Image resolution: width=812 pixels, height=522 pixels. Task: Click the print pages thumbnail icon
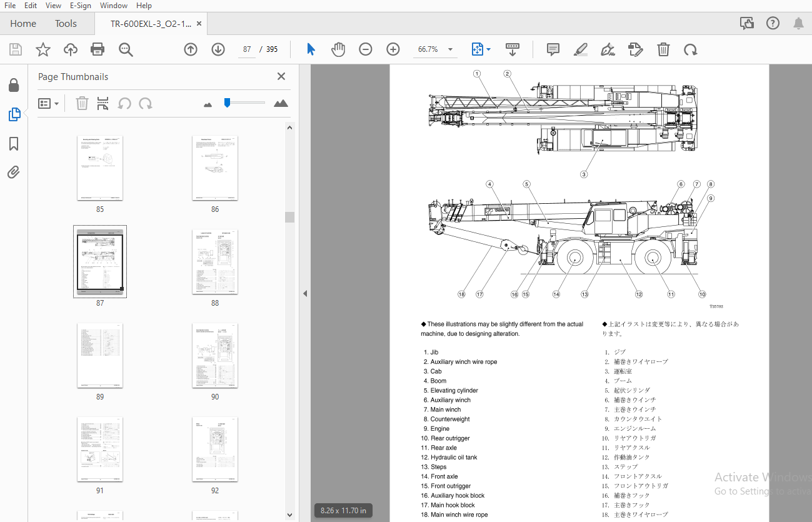tap(103, 103)
